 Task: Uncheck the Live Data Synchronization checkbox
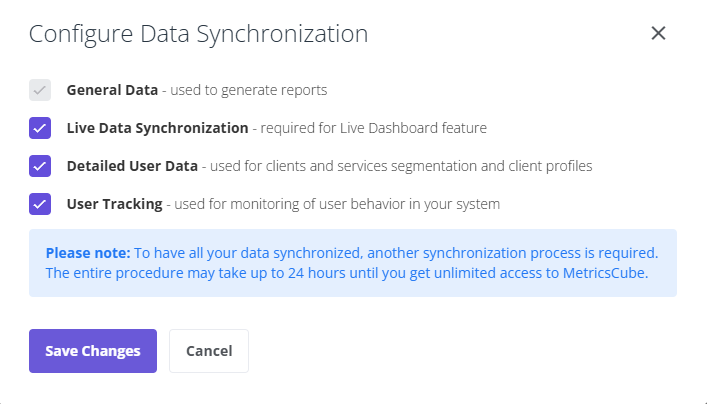pyautogui.click(x=40, y=128)
